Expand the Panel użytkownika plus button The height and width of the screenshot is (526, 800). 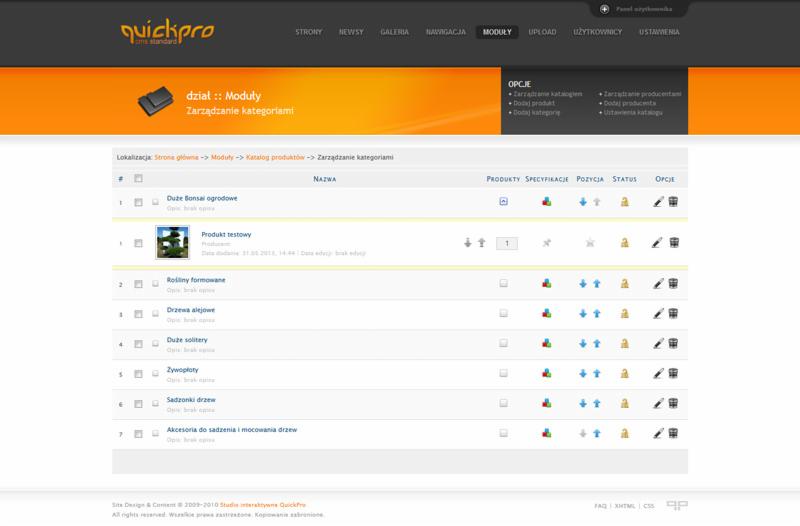coord(605,9)
